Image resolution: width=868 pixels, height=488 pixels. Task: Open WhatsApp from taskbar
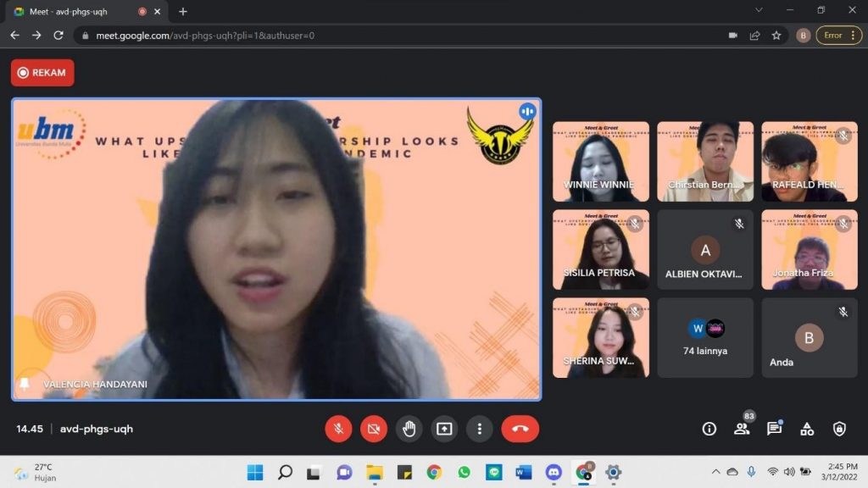(464, 473)
